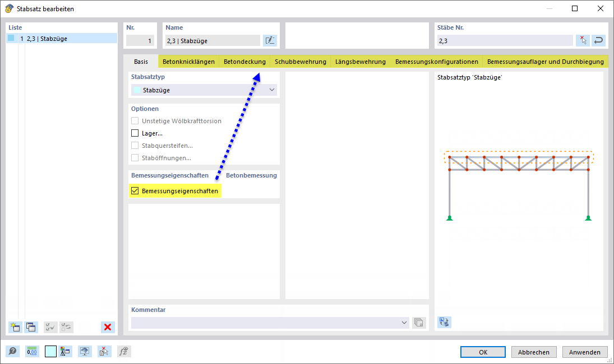Click the Anwenden button

tap(585, 352)
